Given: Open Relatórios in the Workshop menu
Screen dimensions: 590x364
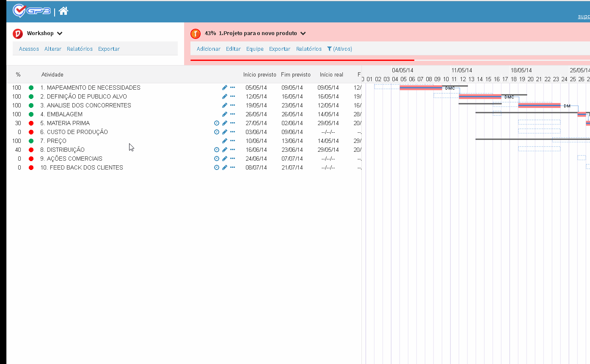Looking at the screenshot, I should 80,49.
